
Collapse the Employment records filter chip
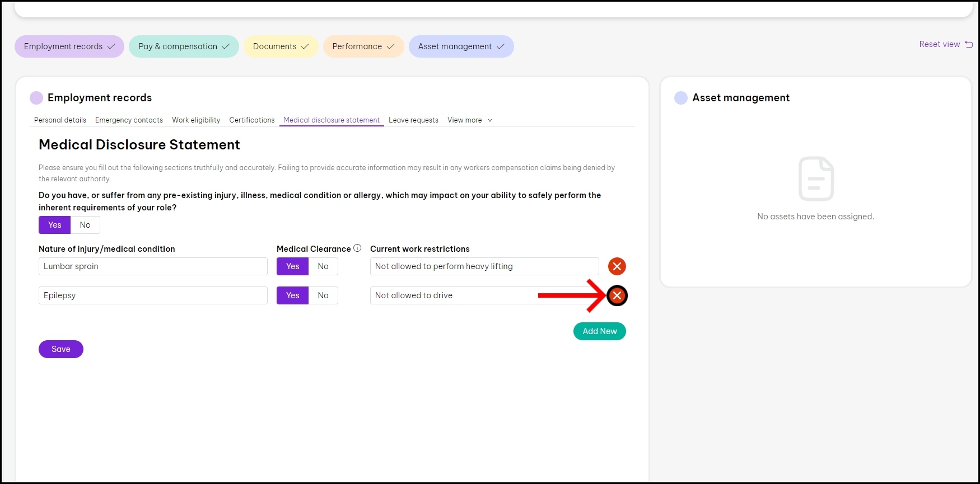(x=69, y=46)
